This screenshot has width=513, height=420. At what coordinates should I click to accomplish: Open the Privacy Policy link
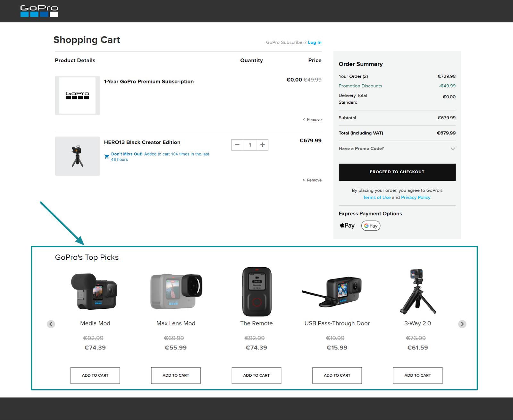pos(416,197)
